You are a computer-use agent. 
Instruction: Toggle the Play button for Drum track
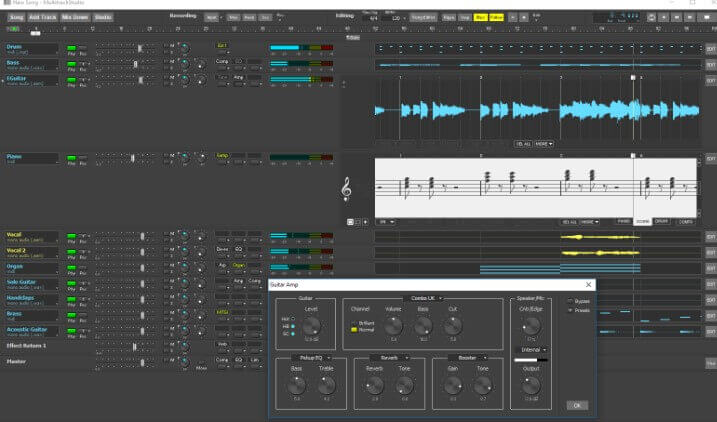71,48
